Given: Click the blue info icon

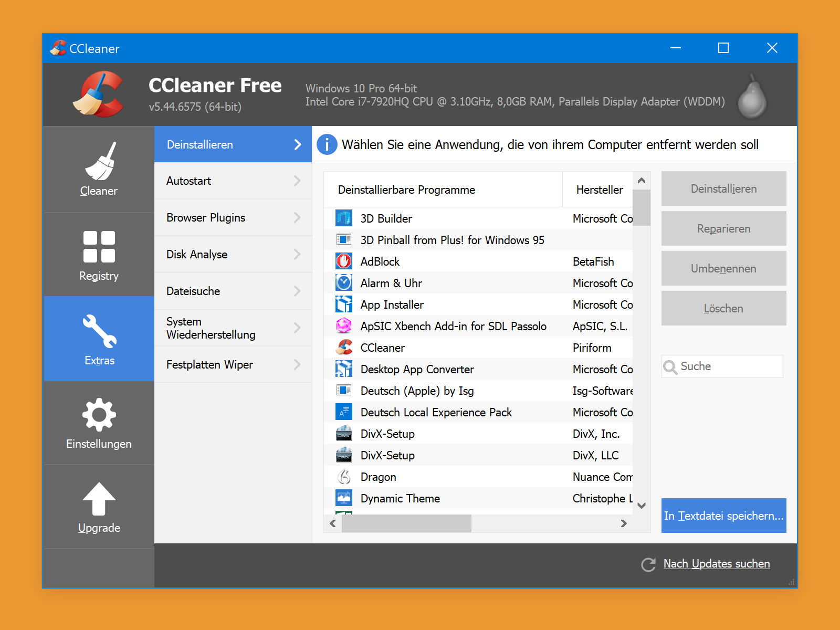Looking at the screenshot, I should (327, 144).
